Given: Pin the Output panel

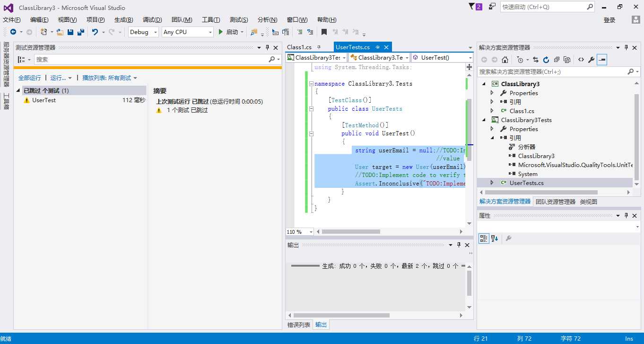Looking at the screenshot, I should [459, 245].
